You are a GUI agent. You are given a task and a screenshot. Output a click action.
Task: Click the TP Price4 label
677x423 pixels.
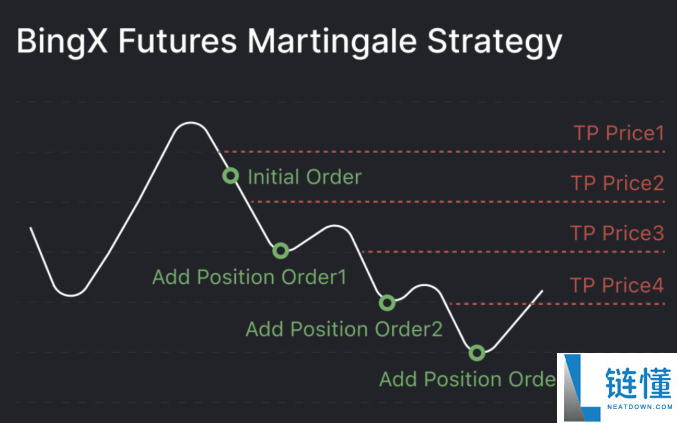tap(617, 285)
